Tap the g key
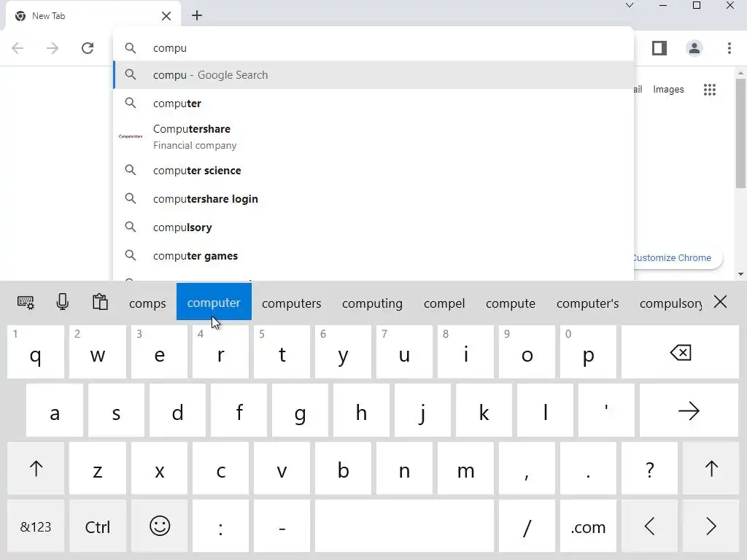 point(300,411)
